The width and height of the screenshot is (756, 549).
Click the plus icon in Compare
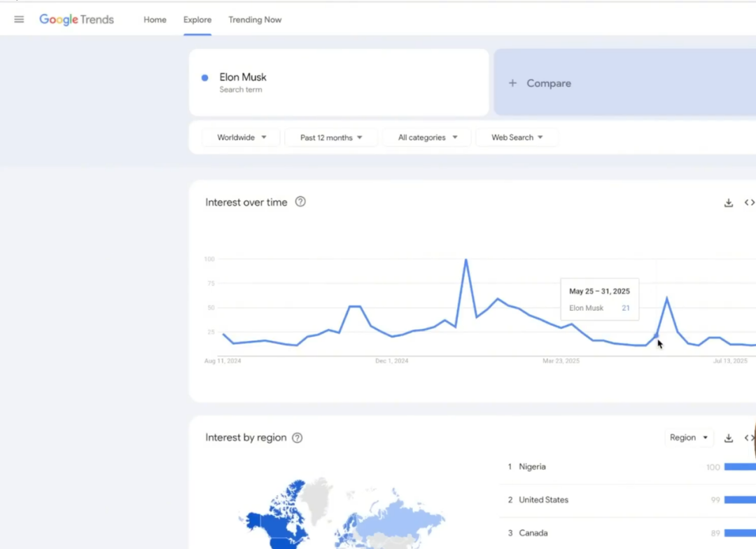512,83
